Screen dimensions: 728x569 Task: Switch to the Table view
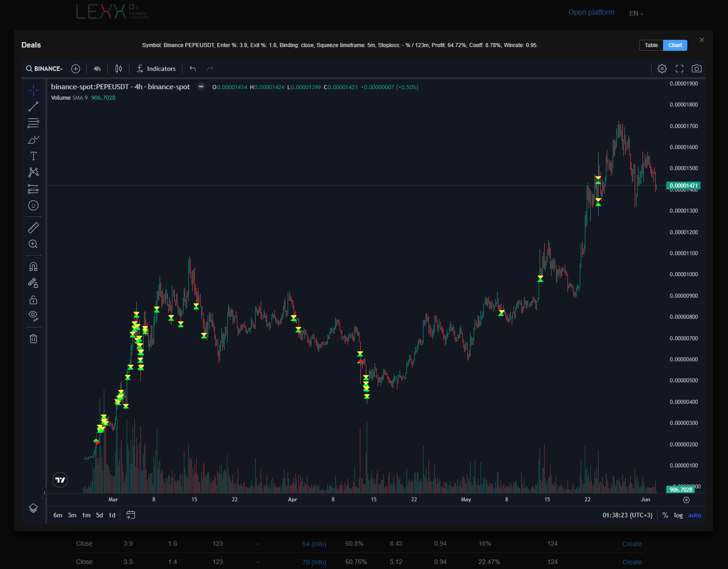pos(651,45)
